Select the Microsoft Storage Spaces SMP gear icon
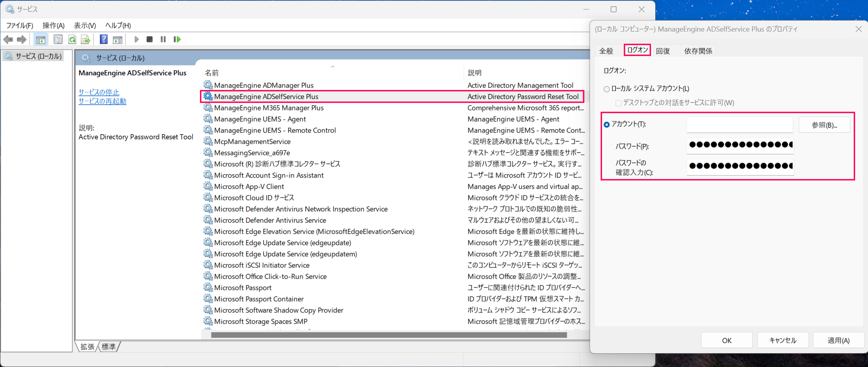 click(208, 321)
